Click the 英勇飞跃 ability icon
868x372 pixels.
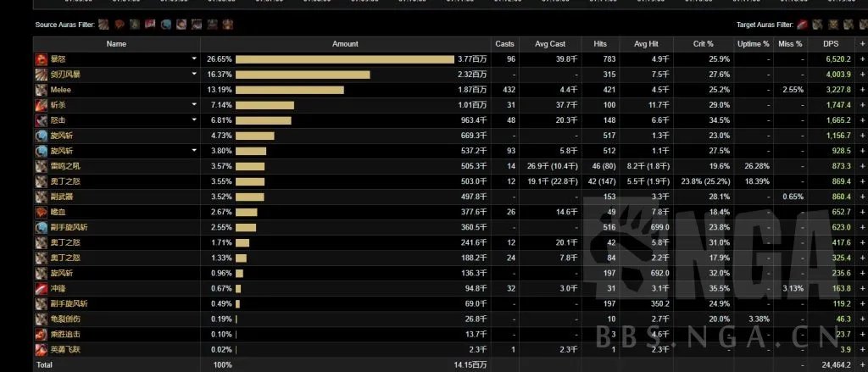pos(41,349)
